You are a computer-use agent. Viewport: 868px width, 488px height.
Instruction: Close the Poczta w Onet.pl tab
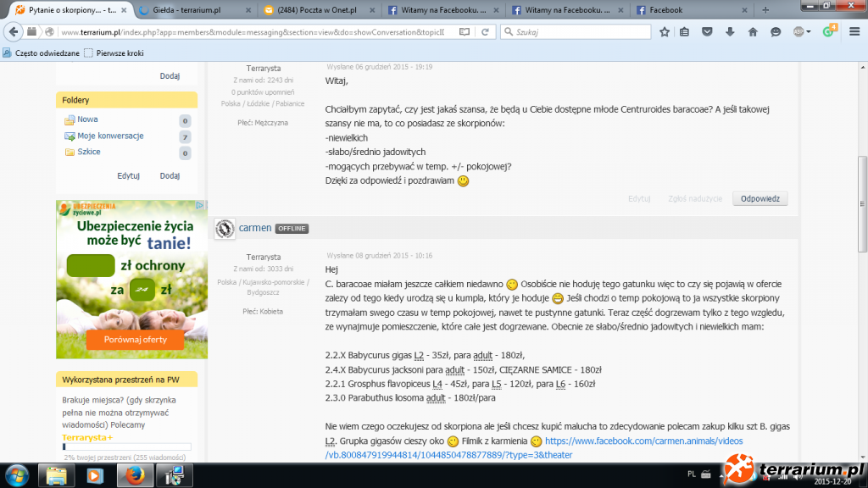coord(372,10)
